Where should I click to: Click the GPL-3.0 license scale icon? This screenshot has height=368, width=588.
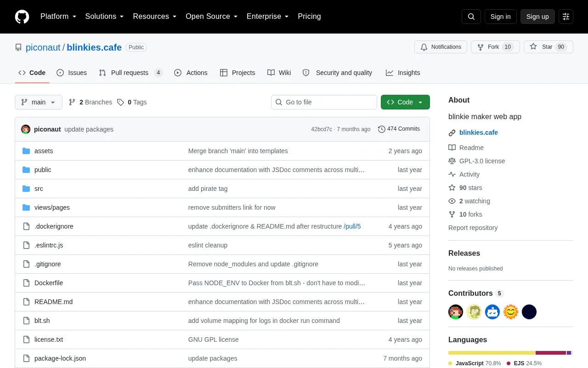(452, 161)
